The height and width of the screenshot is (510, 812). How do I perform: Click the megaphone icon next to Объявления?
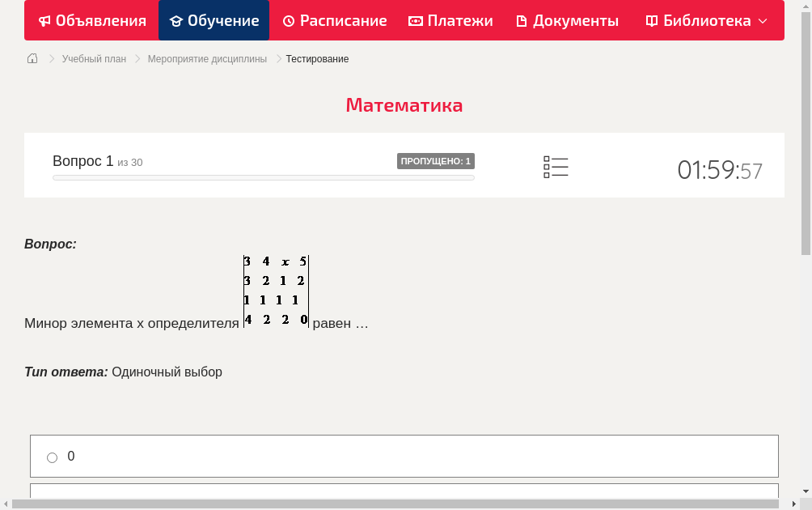tap(44, 20)
